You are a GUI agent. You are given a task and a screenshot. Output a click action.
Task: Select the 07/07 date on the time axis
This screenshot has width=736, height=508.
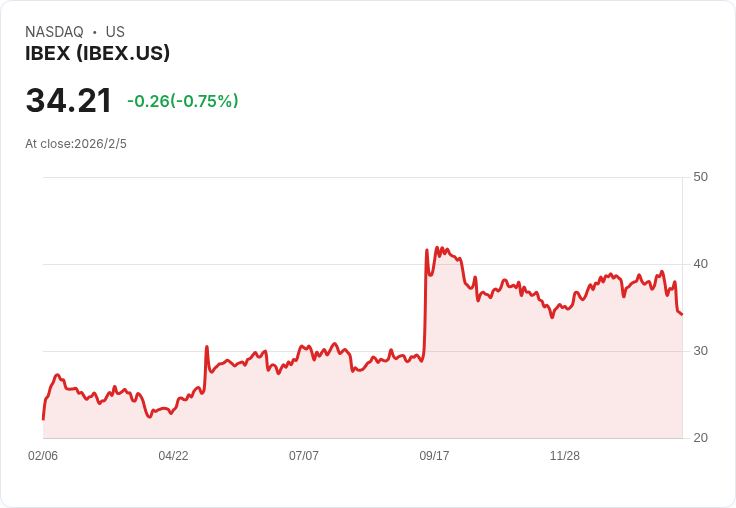pyautogui.click(x=304, y=456)
